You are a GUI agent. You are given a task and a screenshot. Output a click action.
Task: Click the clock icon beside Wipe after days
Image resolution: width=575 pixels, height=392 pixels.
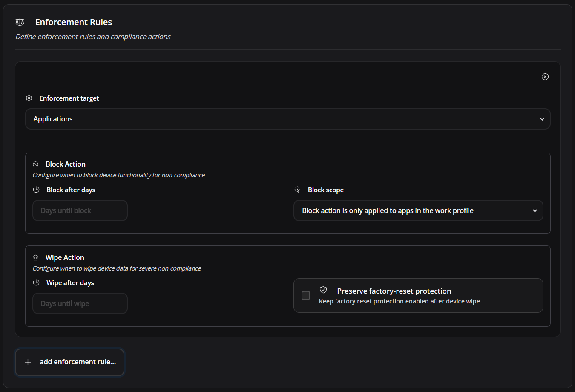pyautogui.click(x=36, y=282)
